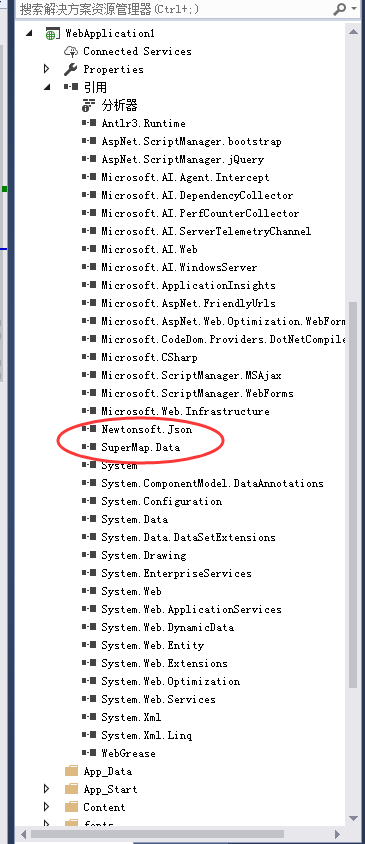Click the search magnifier icon

point(340,9)
